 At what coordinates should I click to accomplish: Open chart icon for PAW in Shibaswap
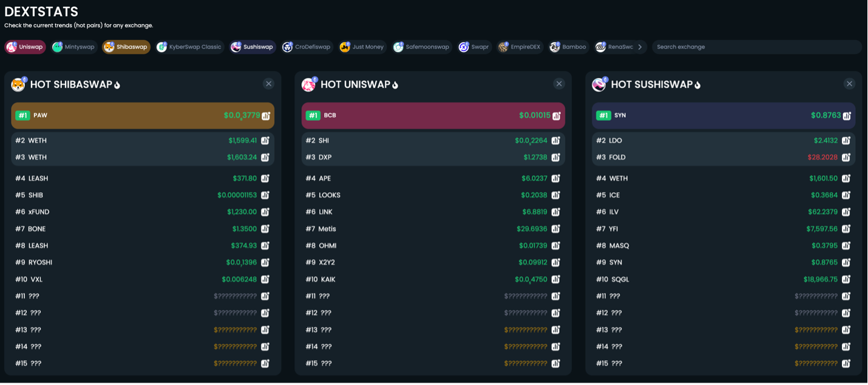[x=265, y=116]
